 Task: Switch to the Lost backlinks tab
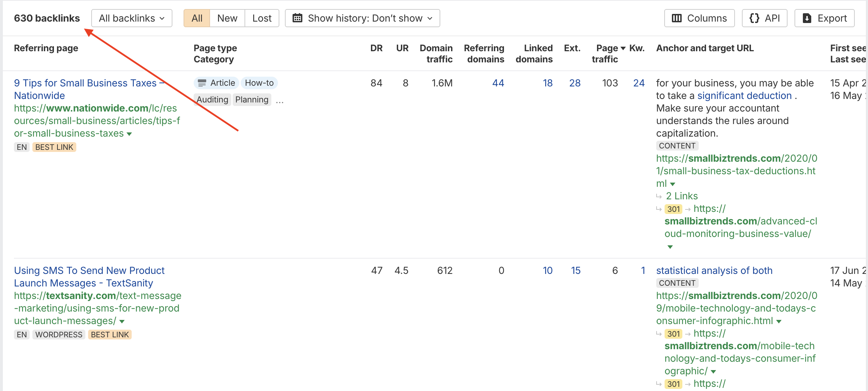coord(262,18)
